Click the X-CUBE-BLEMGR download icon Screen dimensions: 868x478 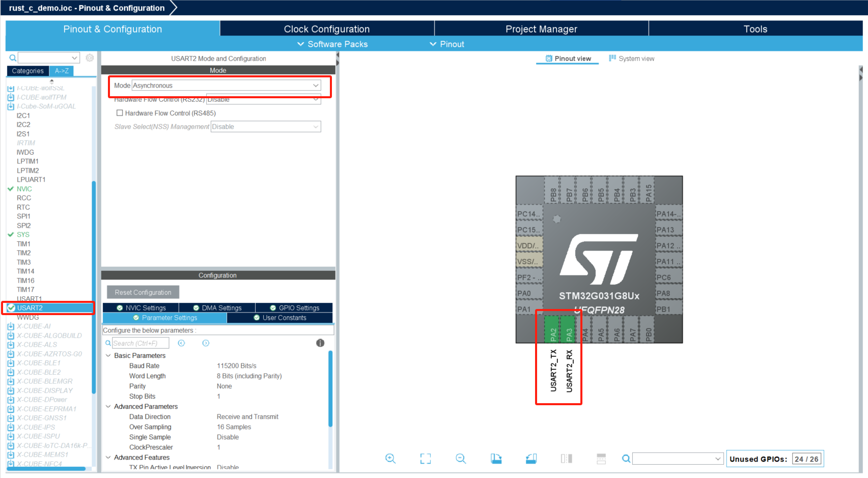pos(11,381)
